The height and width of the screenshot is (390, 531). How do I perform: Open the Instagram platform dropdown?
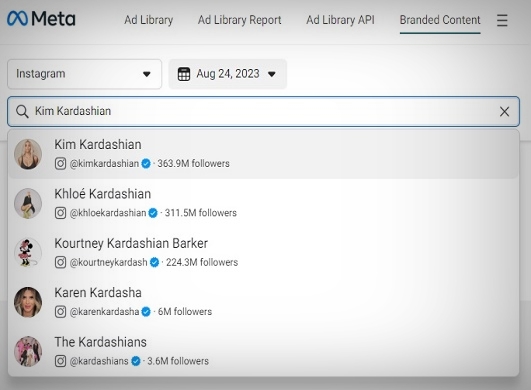84,74
